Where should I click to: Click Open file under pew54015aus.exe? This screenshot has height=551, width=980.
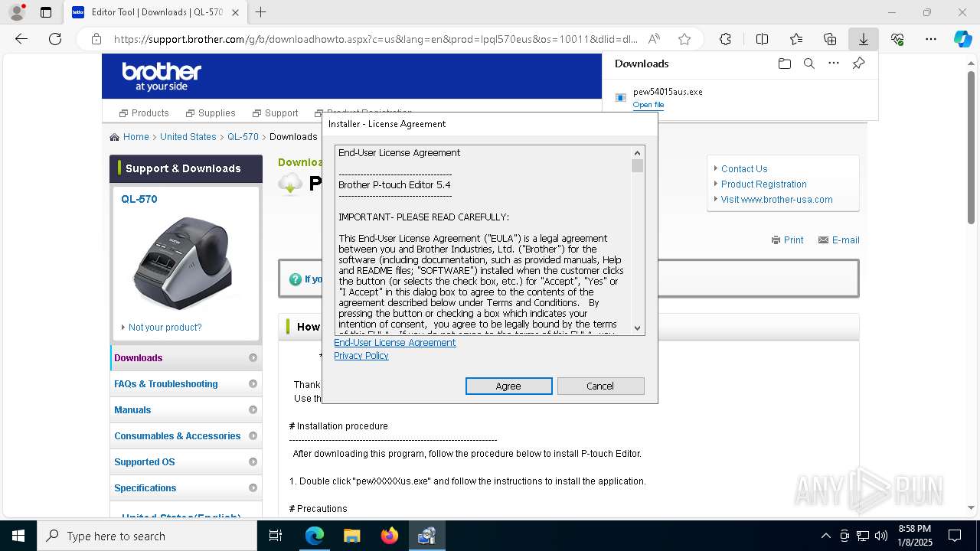[648, 105]
